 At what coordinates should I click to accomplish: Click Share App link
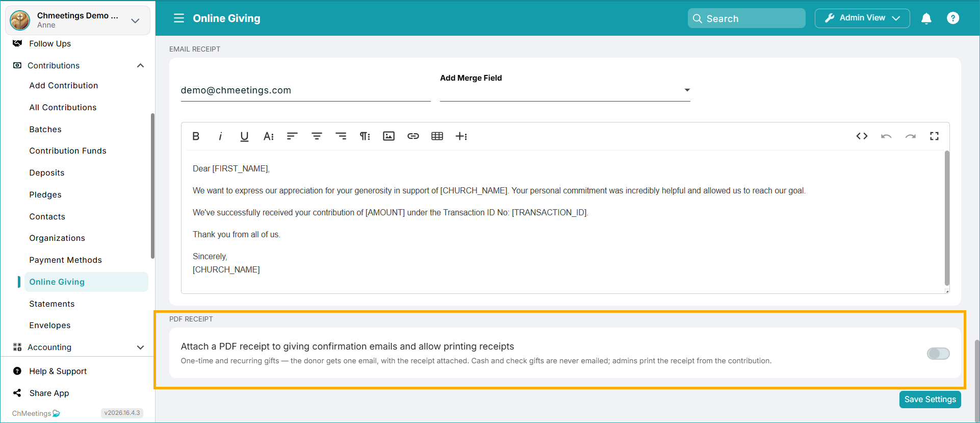(49, 393)
